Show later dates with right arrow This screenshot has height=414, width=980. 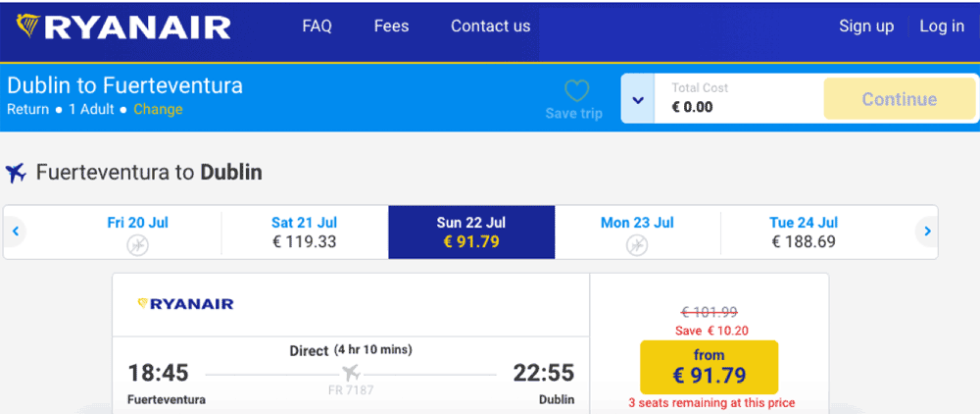coord(927,232)
